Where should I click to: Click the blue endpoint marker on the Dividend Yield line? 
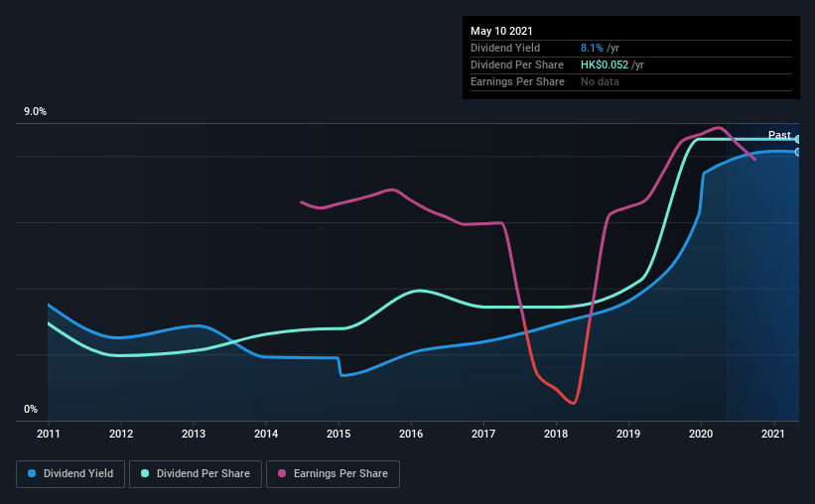point(798,152)
